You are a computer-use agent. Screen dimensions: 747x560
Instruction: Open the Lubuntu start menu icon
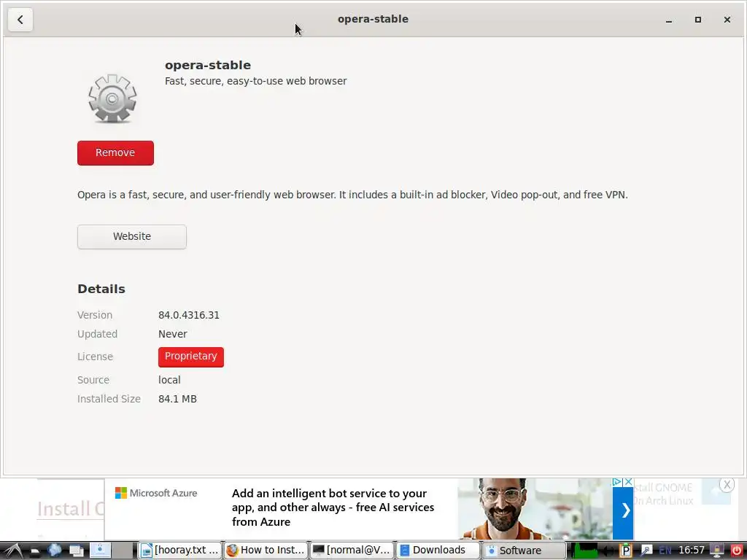13,551
